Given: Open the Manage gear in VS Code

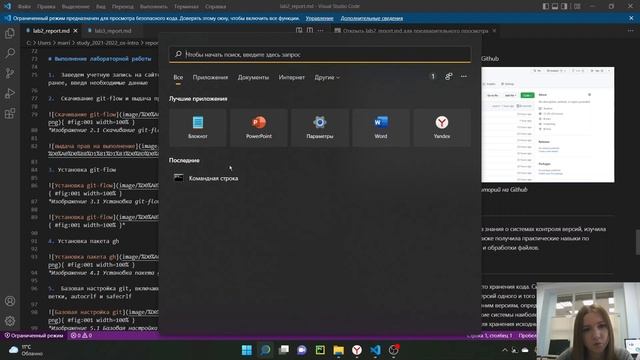Looking at the screenshot, I should [x=10, y=321].
